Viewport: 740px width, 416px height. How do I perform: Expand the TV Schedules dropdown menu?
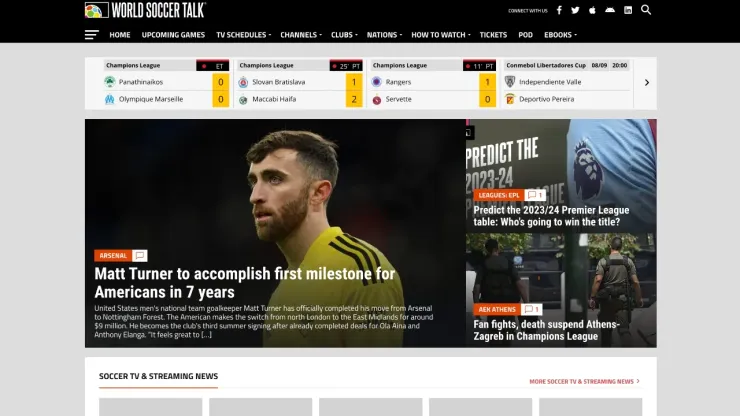pos(244,35)
